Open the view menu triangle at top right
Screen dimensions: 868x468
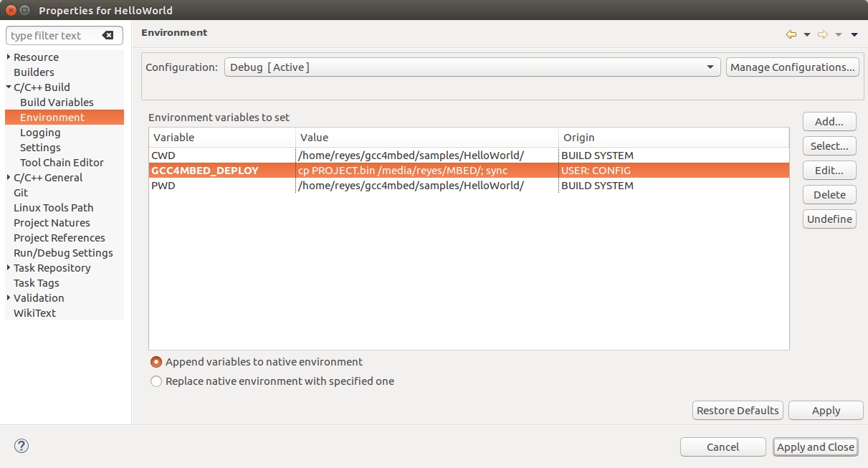point(854,34)
